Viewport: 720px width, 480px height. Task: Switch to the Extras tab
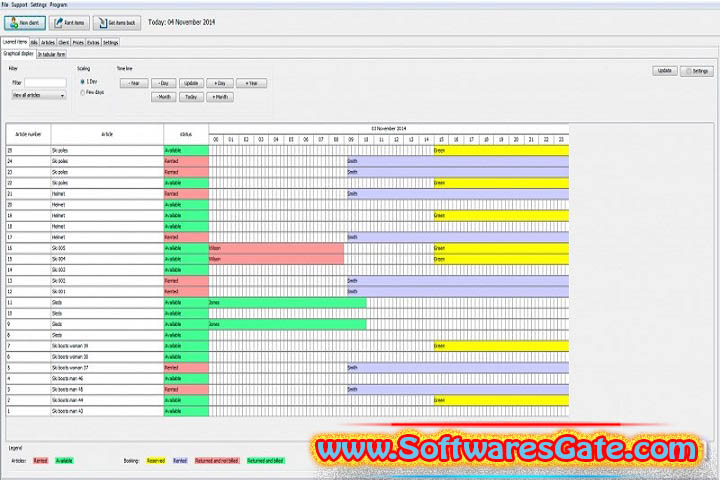pyautogui.click(x=93, y=42)
